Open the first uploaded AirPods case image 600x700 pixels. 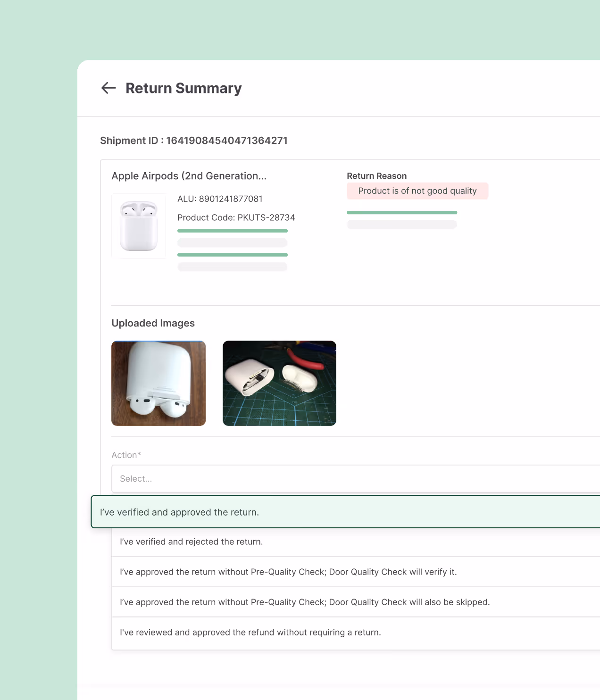coord(158,383)
